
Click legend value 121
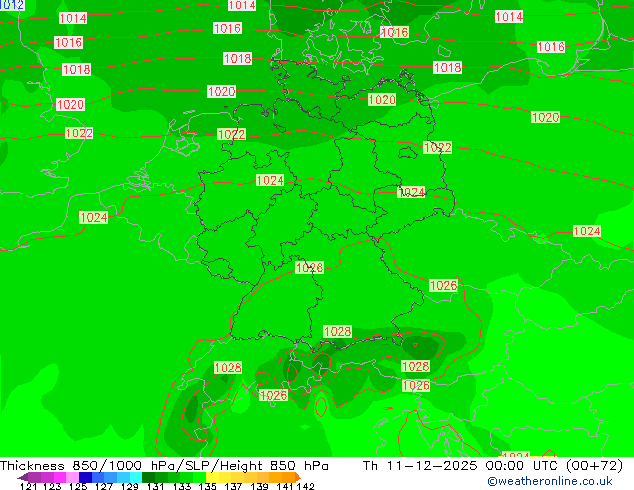(28, 486)
